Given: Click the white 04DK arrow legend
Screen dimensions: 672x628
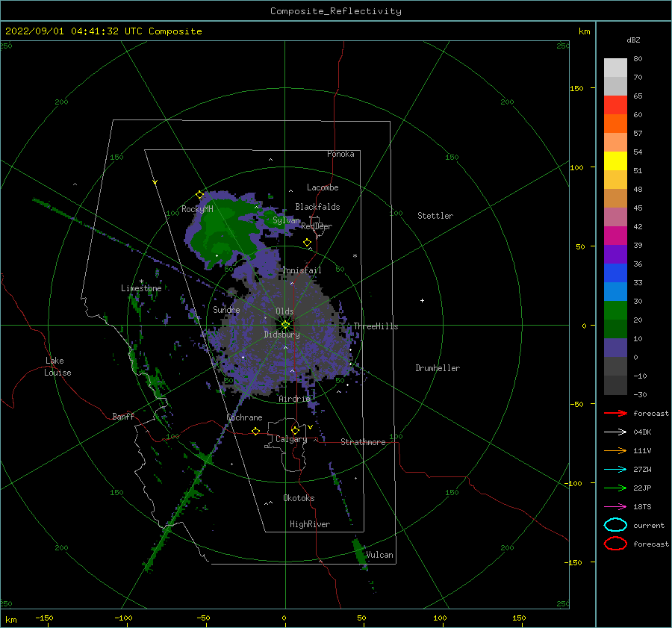Looking at the screenshot, I should point(615,432).
